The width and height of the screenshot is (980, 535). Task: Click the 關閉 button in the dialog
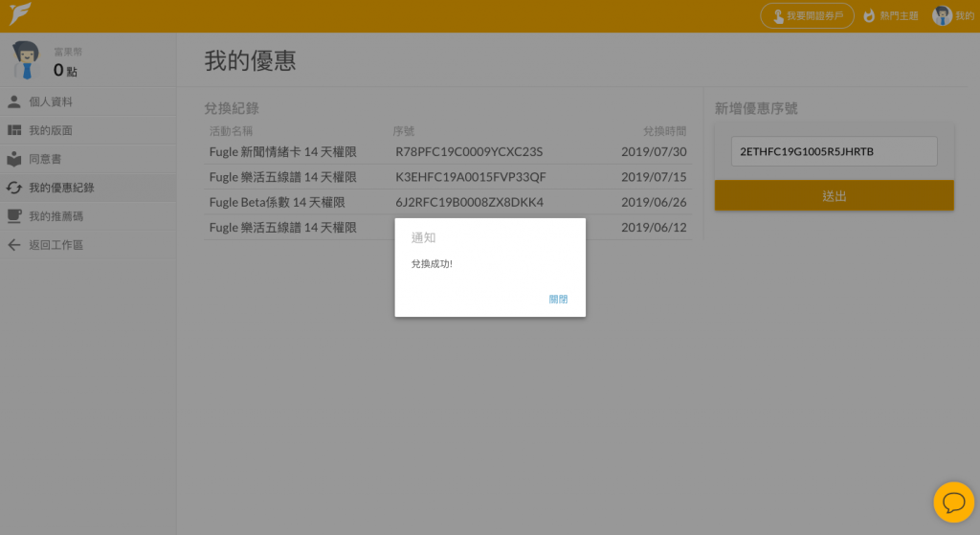tap(558, 300)
